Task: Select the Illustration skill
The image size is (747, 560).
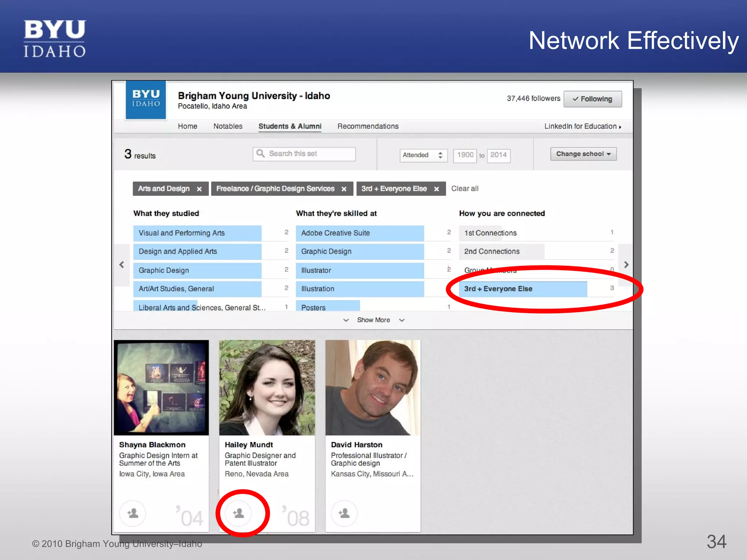Action: (x=360, y=289)
